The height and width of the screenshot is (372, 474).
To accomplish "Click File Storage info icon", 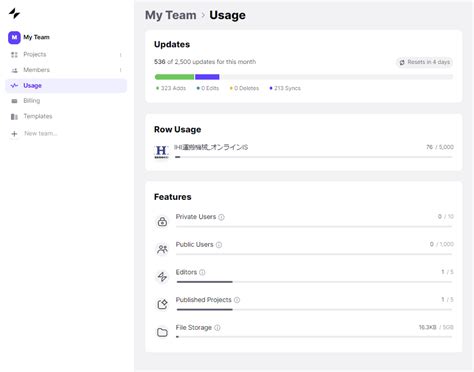I will pyautogui.click(x=217, y=328).
